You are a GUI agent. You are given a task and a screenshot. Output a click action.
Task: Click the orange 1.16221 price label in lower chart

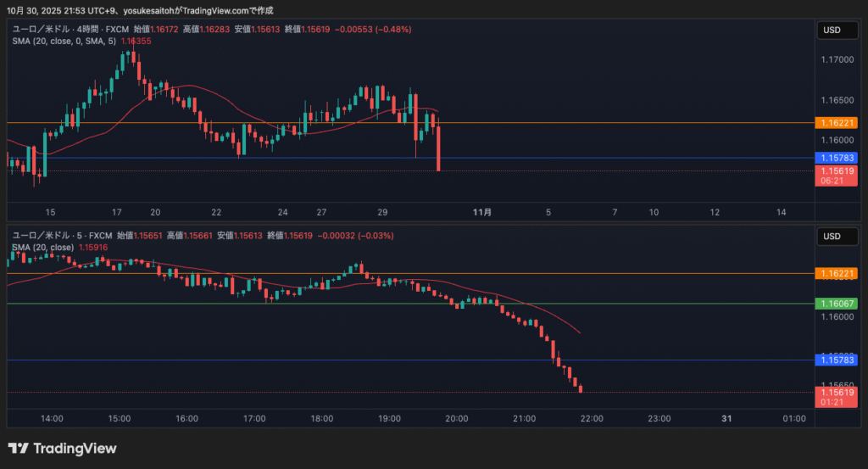(837, 273)
